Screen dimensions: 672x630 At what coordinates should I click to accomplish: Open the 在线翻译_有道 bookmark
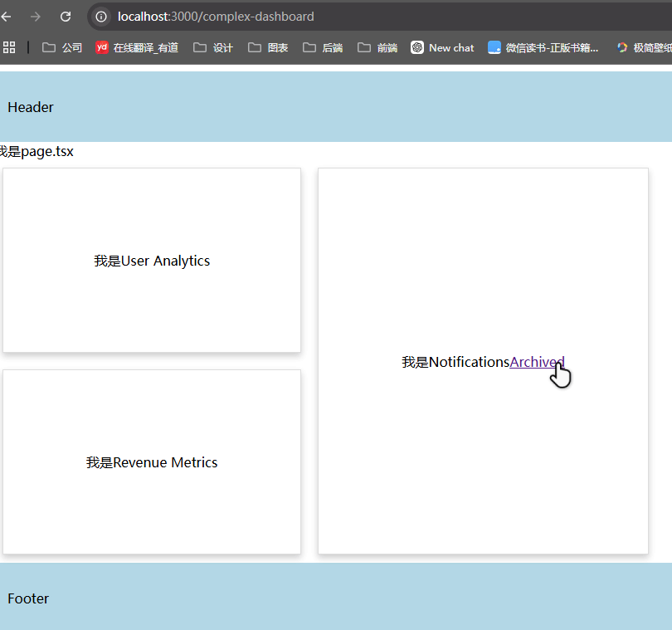[x=137, y=47]
